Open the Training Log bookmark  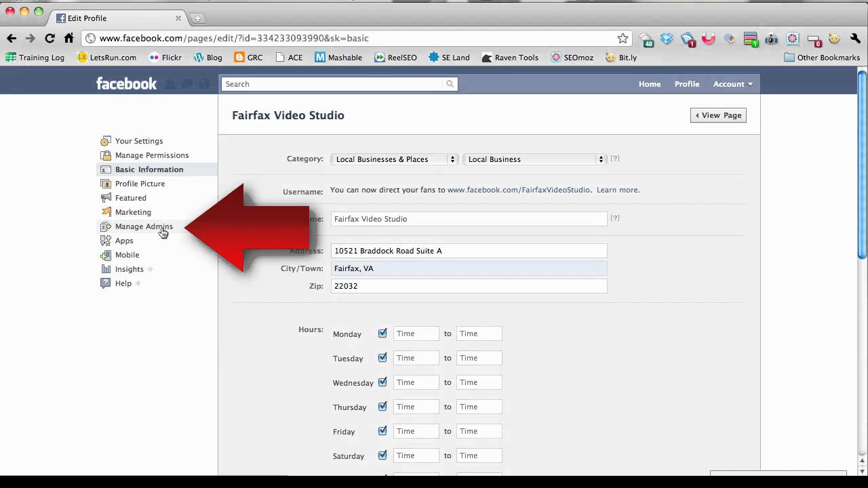point(35,58)
